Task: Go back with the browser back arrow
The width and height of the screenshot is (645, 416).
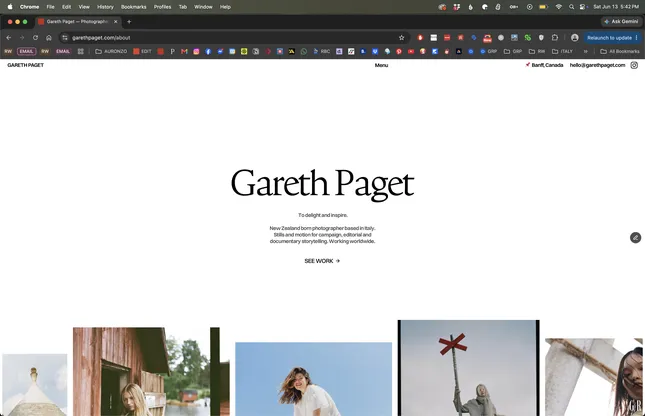Action: (9, 37)
